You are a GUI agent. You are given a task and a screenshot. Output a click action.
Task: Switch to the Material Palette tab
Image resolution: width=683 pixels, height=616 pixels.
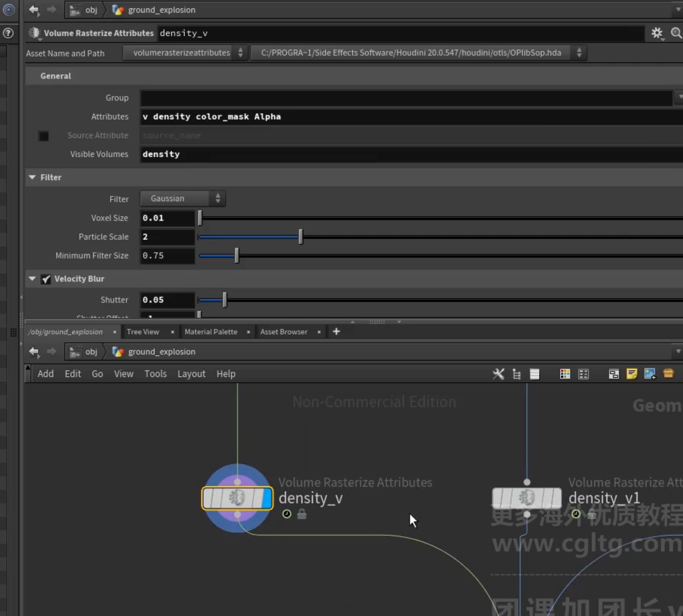pyautogui.click(x=211, y=332)
